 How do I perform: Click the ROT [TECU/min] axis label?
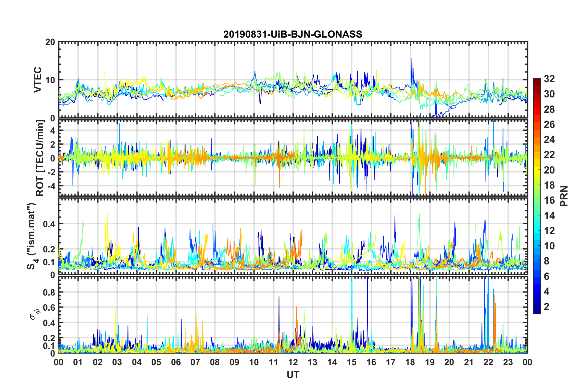[40, 158]
